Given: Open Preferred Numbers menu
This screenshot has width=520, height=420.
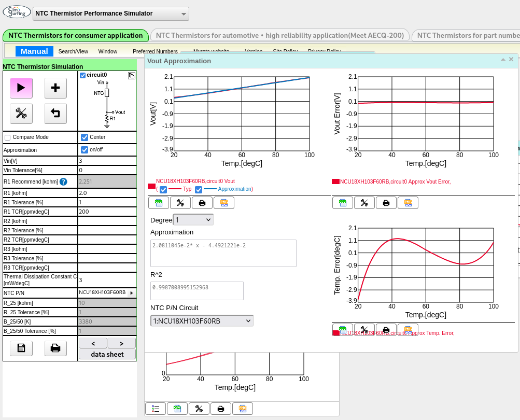Looking at the screenshot, I should pos(155,51).
